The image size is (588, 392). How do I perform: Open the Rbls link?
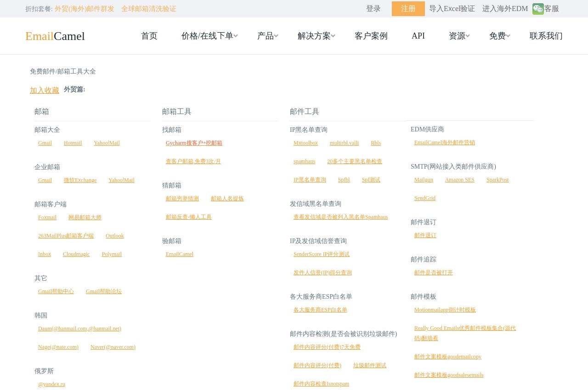tap(376, 143)
